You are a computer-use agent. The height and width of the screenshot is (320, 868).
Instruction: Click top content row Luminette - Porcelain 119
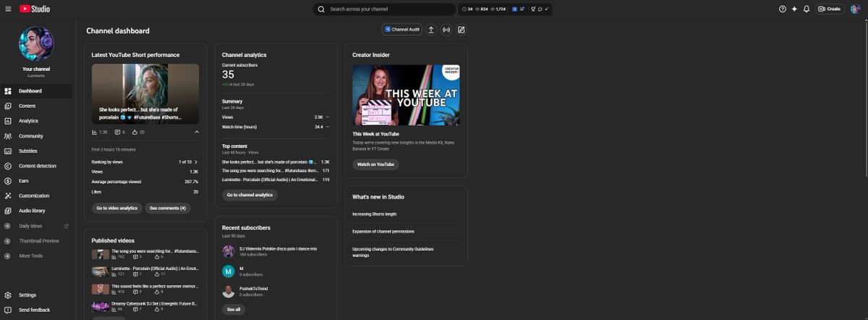pos(276,180)
